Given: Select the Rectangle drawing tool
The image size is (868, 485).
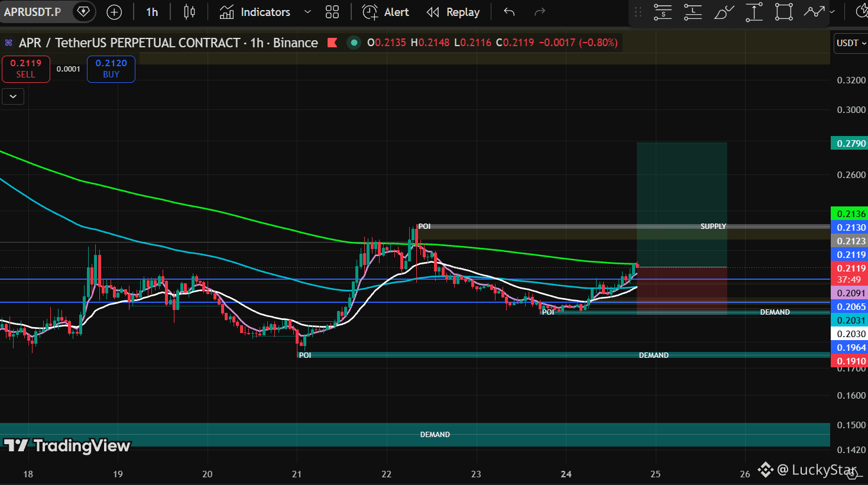Looking at the screenshot, I should [784, 12].
